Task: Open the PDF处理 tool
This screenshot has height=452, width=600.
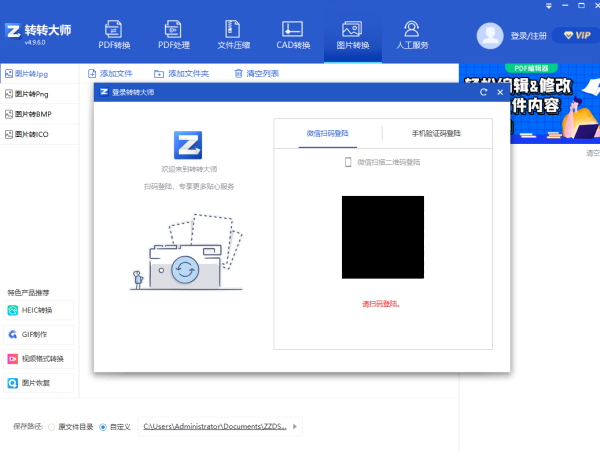Action: pos(173,35)
